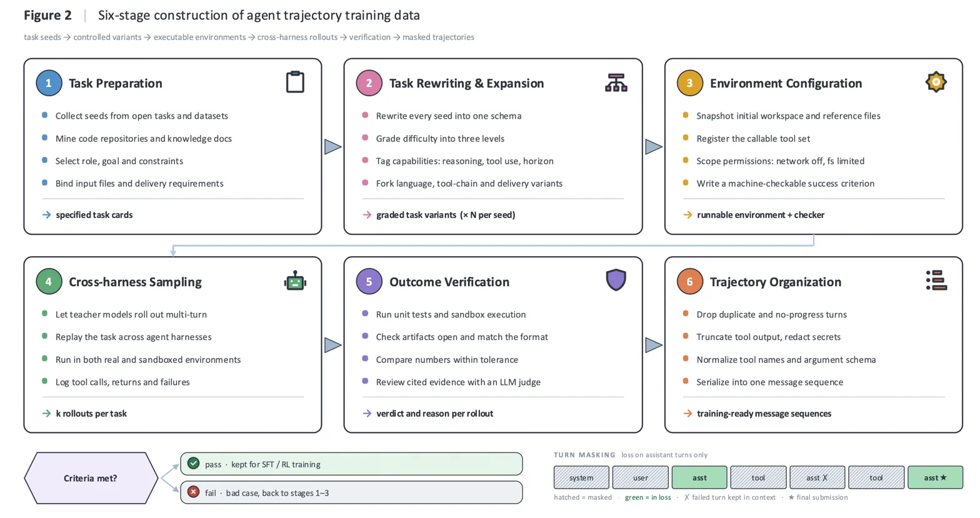Image resolution: width=980 pixels, height=518 pixels.
Task: Select the yellow number 3 stage badge
Action: point(689,83)
